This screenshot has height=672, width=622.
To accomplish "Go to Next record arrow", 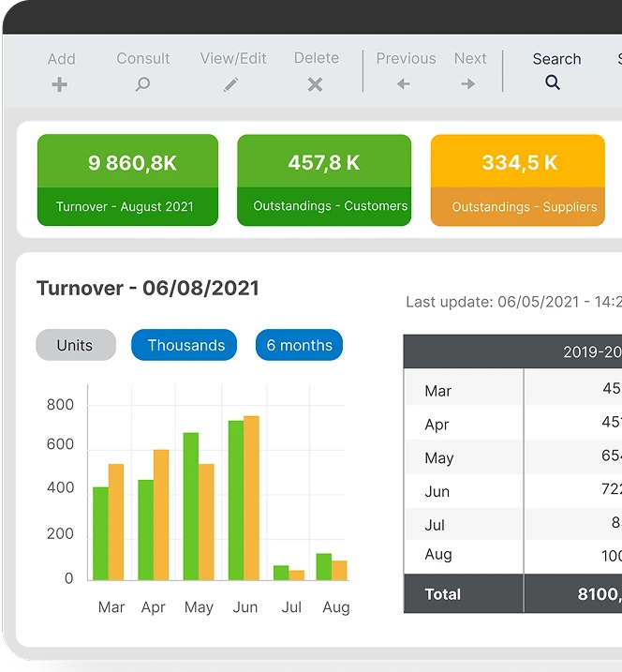I will [468, 83].
